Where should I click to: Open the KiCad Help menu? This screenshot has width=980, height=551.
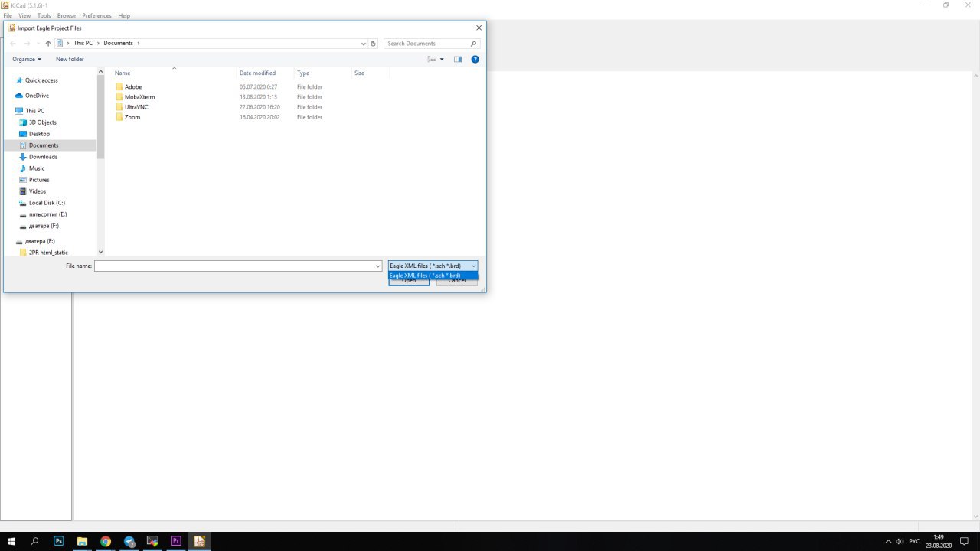124,15
